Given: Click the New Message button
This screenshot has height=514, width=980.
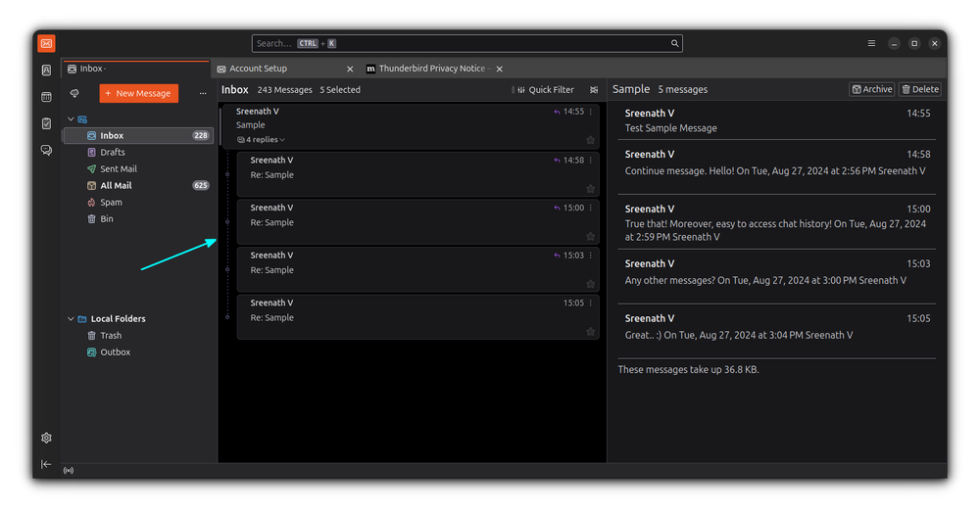Looking at the screenshot, I should click(138, 93).
